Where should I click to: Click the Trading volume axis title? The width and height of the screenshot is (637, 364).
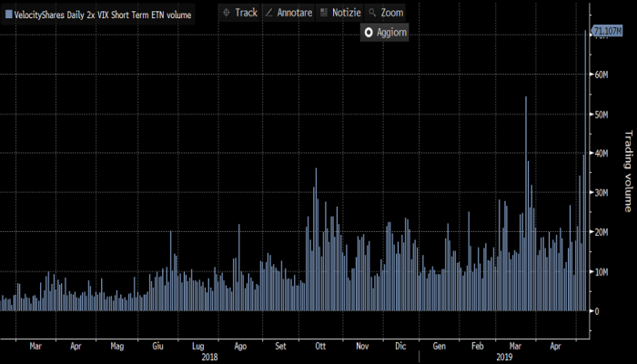coord(628,171)
